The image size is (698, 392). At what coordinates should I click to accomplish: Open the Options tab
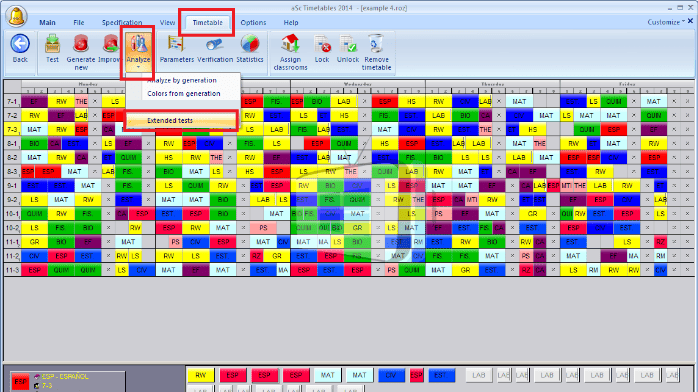pyautogui.click(x=253, y=22)
